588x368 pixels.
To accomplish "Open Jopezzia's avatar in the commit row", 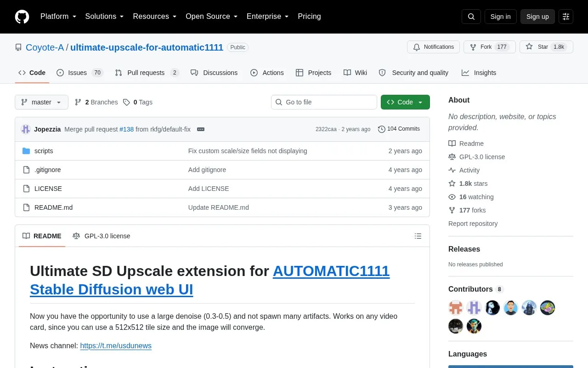I will (26, 129).
